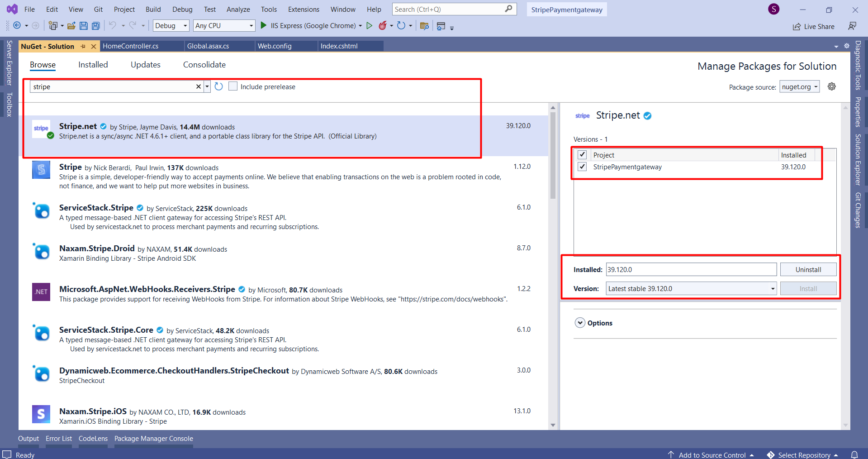Click the New Project toolbar icon
This screenshot has height=459, width=868.
pos(53,26)
